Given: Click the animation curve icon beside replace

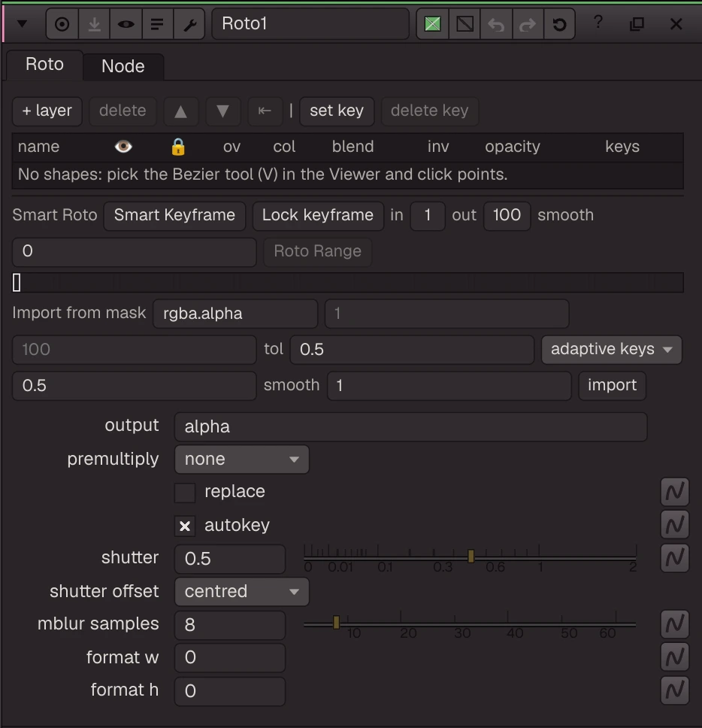Looking at the screenshot, I should (x=675, y=492).
